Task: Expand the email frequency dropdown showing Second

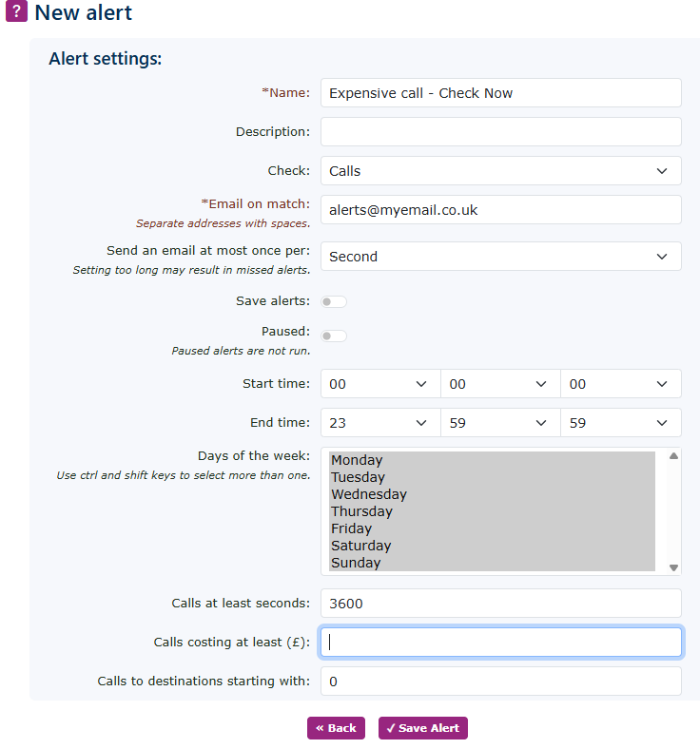Action: 501,256
